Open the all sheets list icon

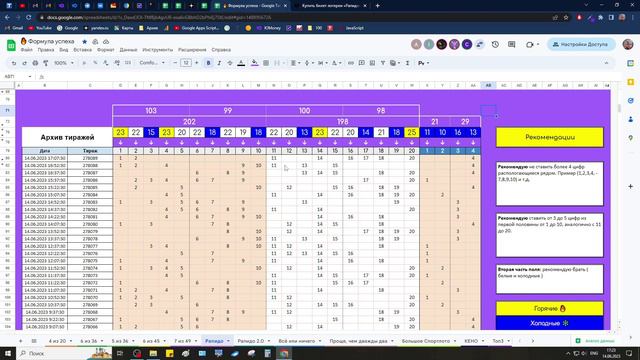[34, 341]
